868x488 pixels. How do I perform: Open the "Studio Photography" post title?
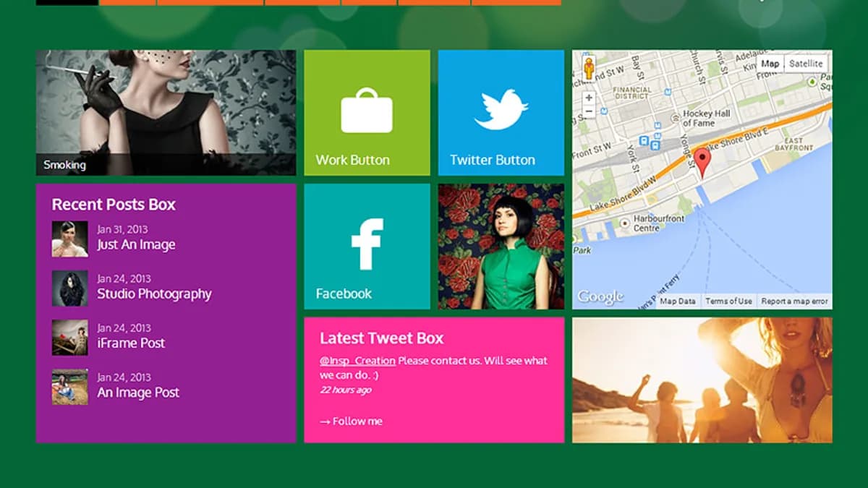pyautogui.click(x=155, y=294)
